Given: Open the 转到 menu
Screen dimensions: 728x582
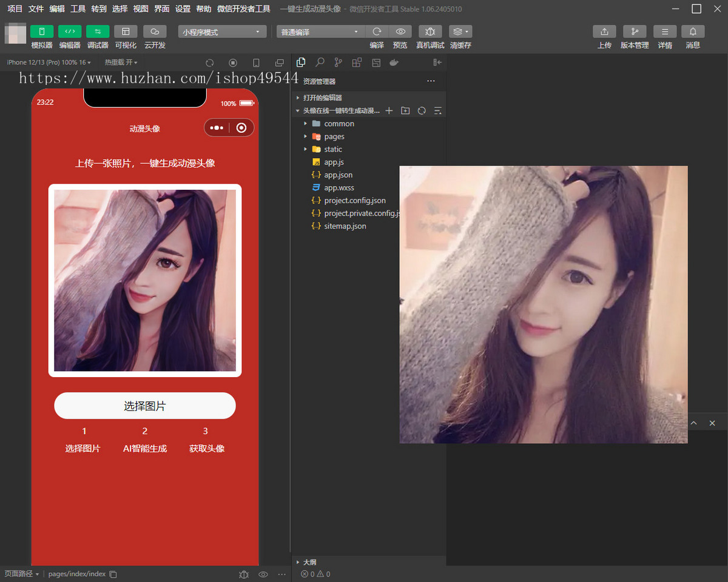Looking at the screenshot, I should tap(99, 9).
